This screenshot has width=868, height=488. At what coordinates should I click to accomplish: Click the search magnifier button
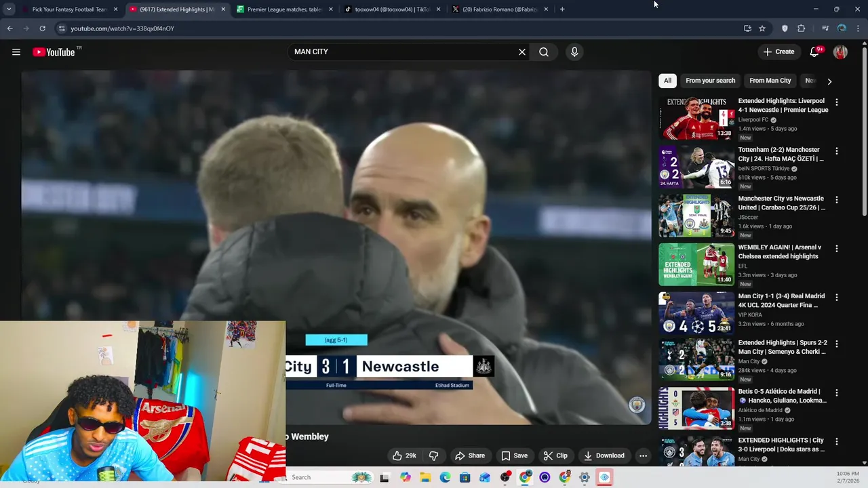tap(544, 52)
